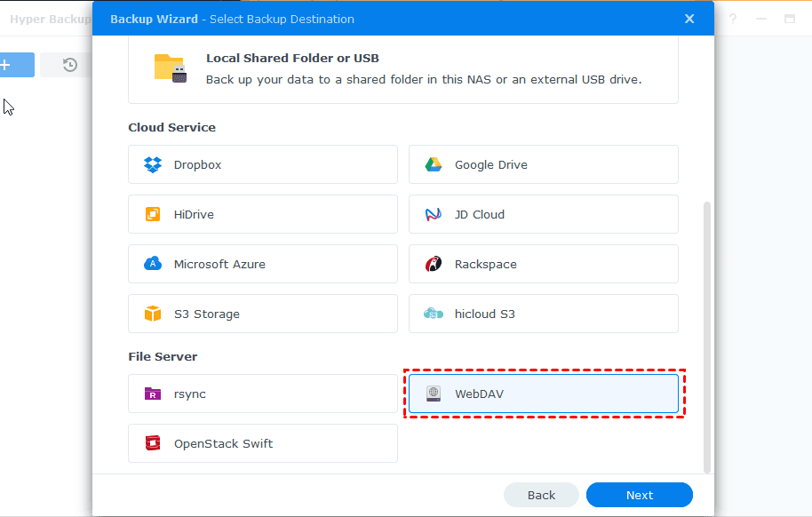Click the OpenStack Swift red icon
Screen dimensions: 812x517
(153, 443)
